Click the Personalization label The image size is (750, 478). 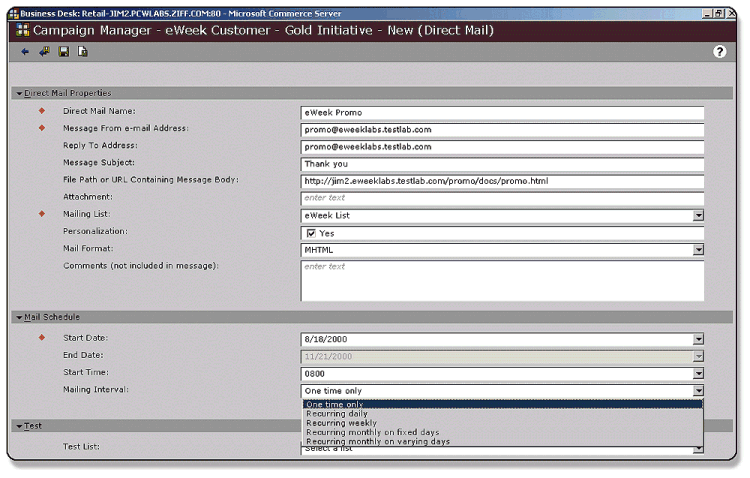pos(95,231)
